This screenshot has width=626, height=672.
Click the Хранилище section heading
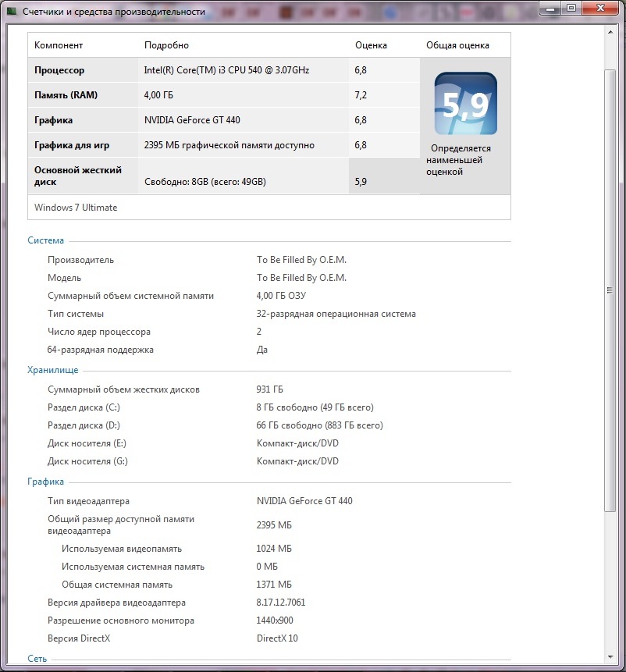[52, 370]
